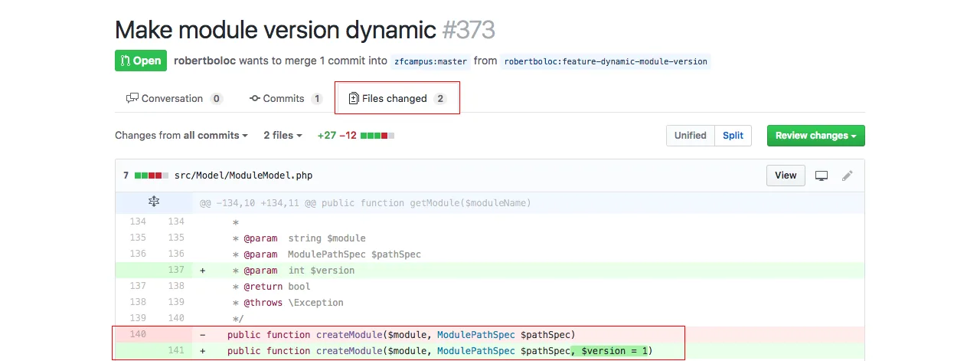Click the diffstat color blocks beside '+27 −12'
Viewport: 980px width, 361px height.
tap(377, 136)
